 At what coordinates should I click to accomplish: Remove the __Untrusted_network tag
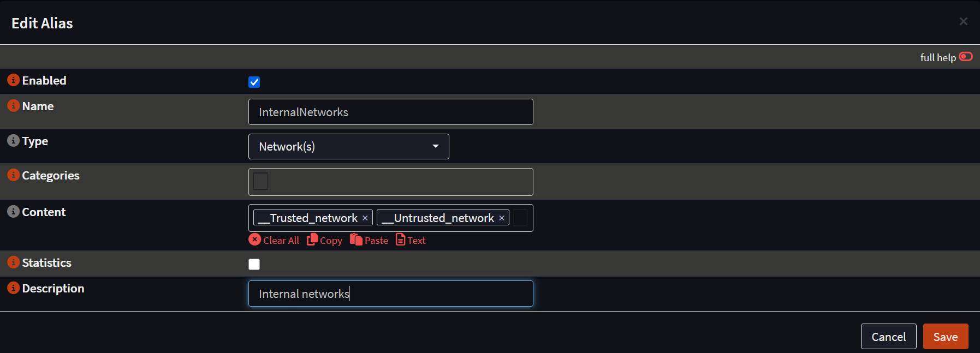click(x=502, y=218)
